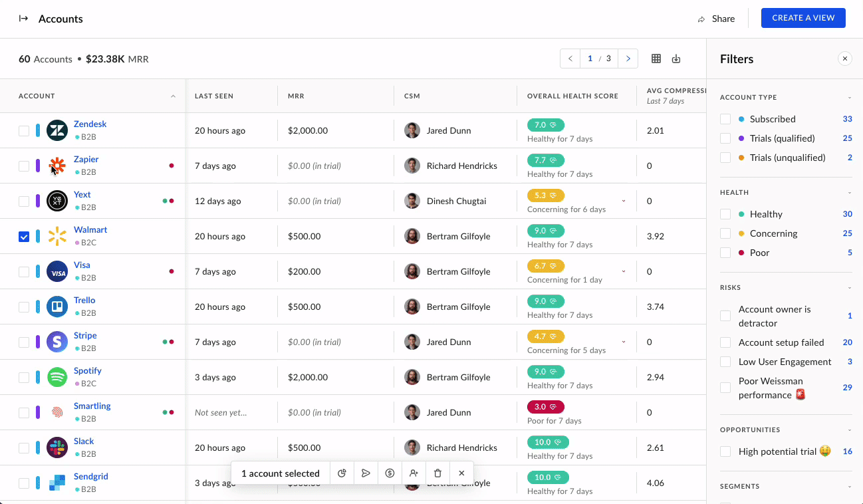Click Jared Dunn avatar in Zendesk row

pyautogui.click(x=412, y=131)
